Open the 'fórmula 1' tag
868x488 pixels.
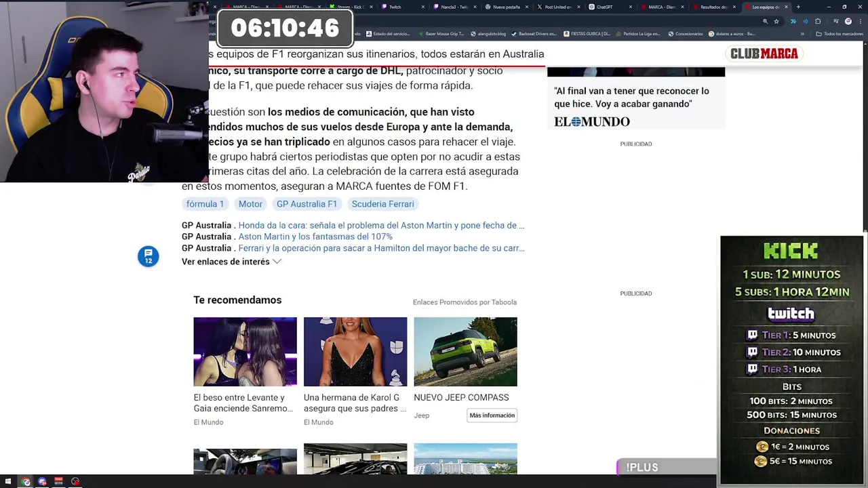tap(205, 204)
